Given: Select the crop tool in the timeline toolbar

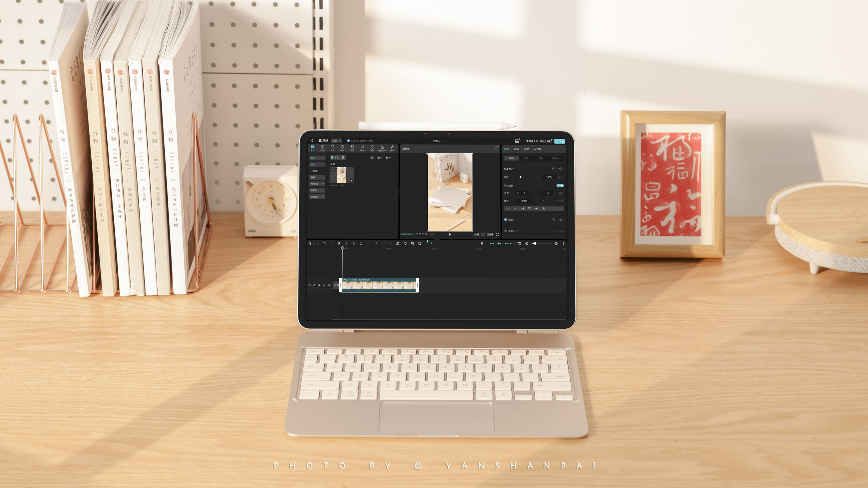Looking at the screenshot, I should point(412,243).
